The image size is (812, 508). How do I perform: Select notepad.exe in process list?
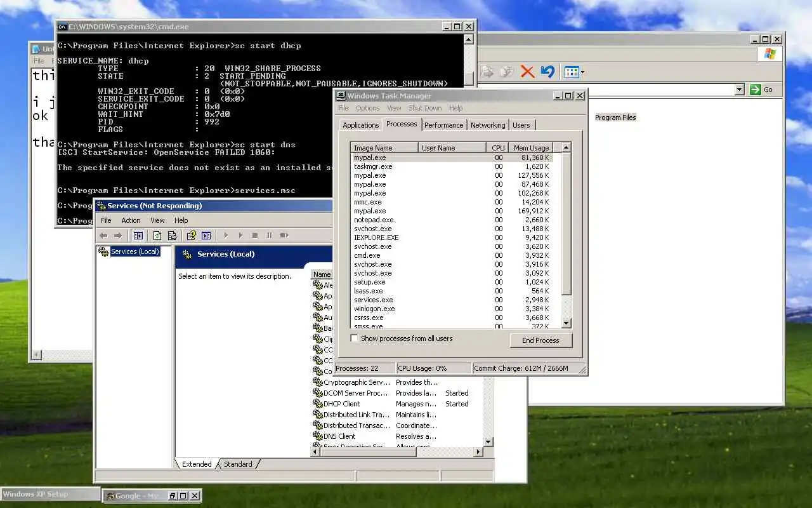(x=452, y=220)
